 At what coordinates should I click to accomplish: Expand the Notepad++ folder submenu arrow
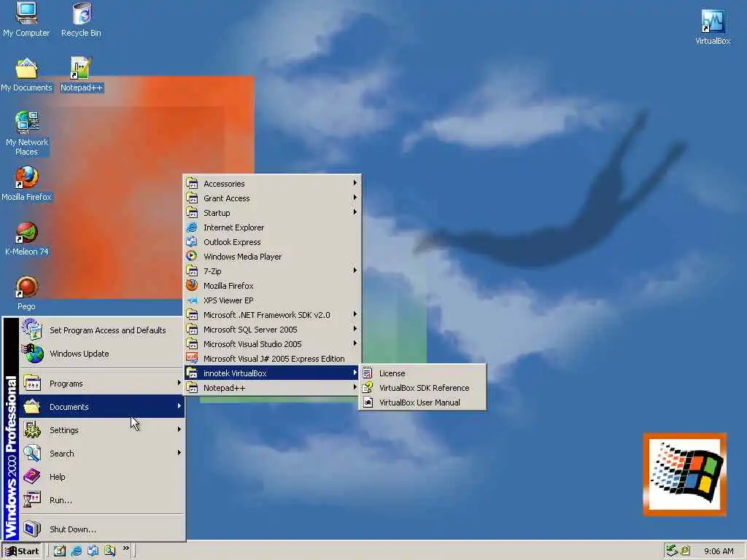[355, 388]
